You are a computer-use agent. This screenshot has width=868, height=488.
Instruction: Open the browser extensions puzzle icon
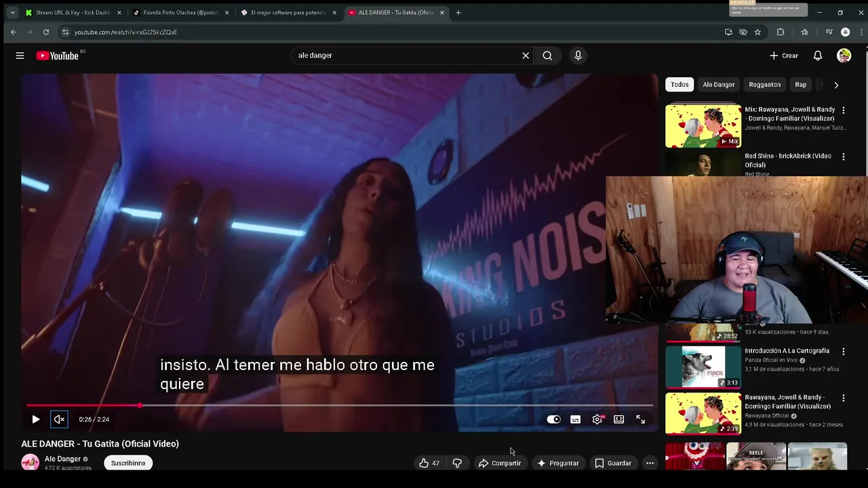coord(781,32)
